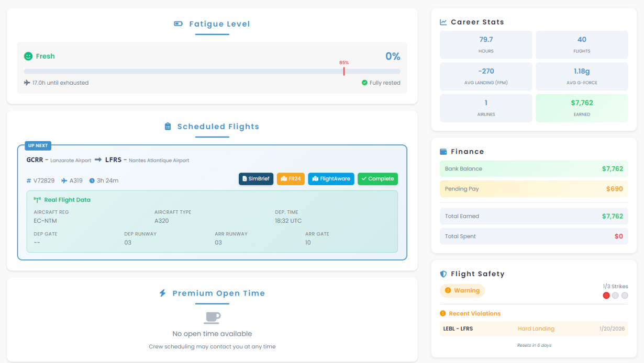Select the Pending Pay $690 row
Image resolution: width=644 pixels, height=363 pixels.
534,189
